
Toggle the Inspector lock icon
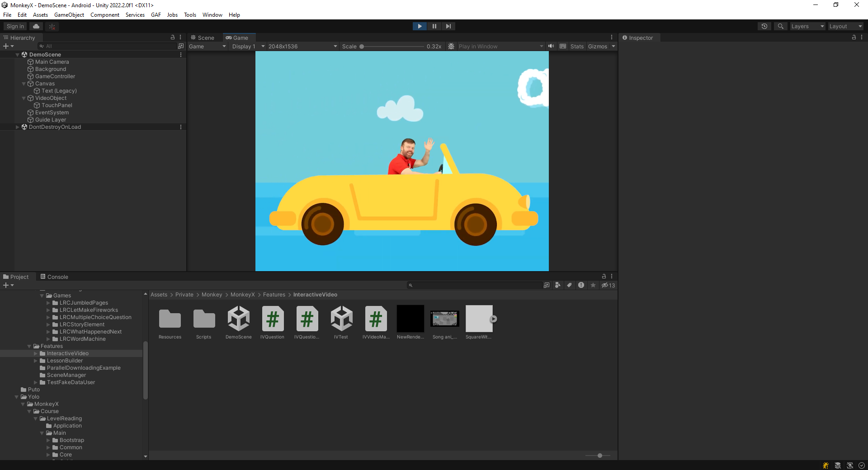(854, 38)
